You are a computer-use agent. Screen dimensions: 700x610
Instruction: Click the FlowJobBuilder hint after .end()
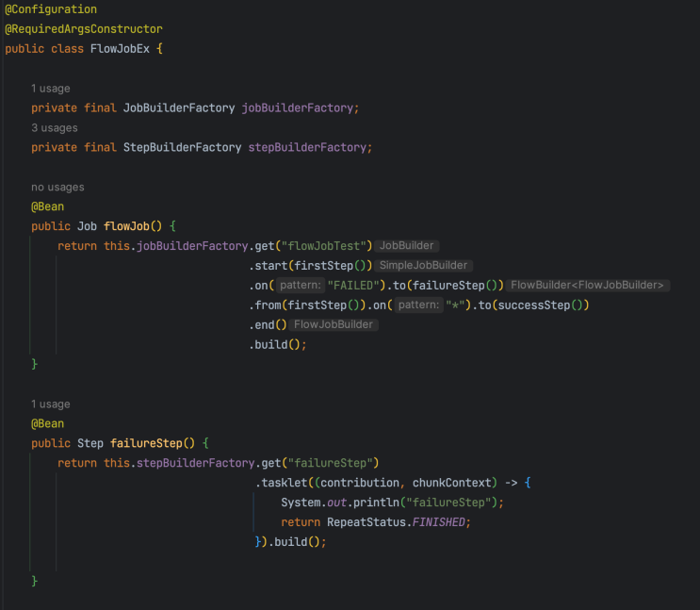click(334, 324)
